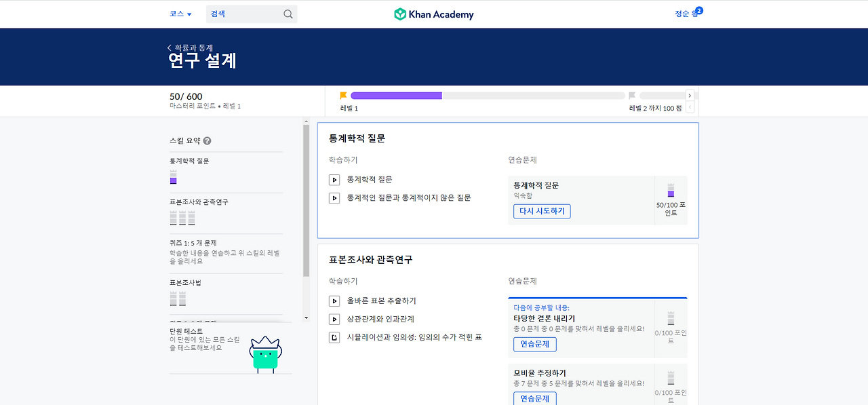Click the purple mastery progress bar

point(396,95)
